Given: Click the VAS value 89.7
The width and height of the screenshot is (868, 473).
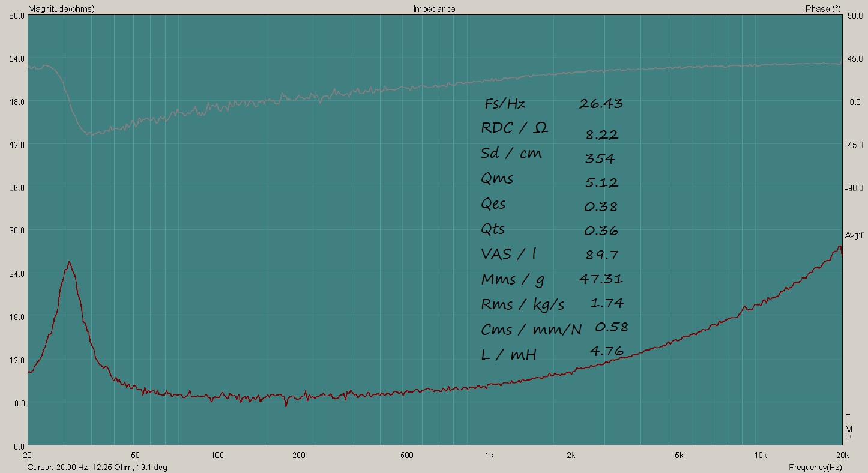Looking at the screenshot, I should pyautogui.click(x=602, y=255).
